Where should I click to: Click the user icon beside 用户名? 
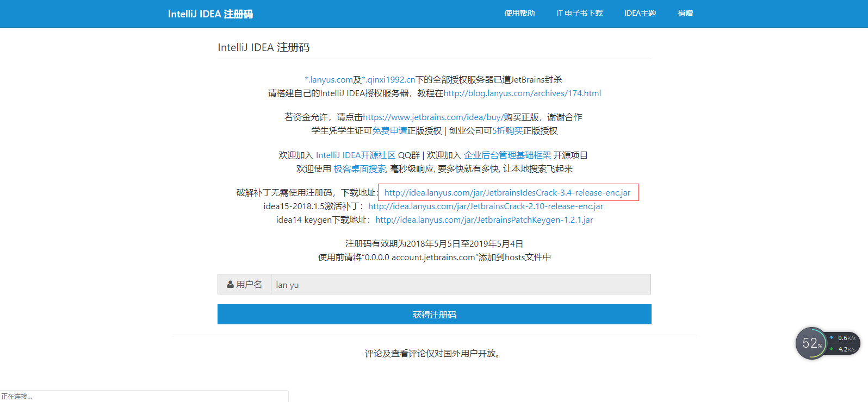[231, 284]
